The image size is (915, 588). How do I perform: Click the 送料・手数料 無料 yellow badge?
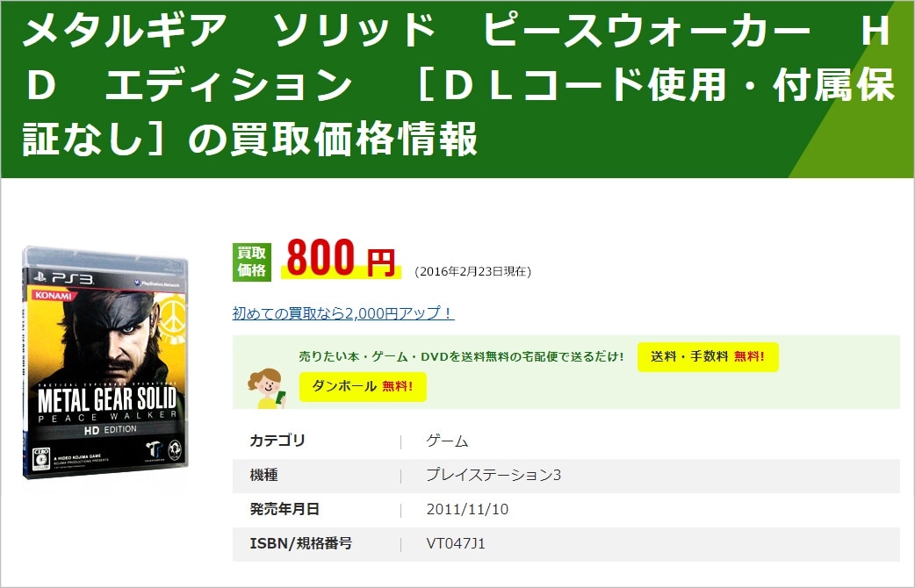pyautogui.click(x=708, y=356)
